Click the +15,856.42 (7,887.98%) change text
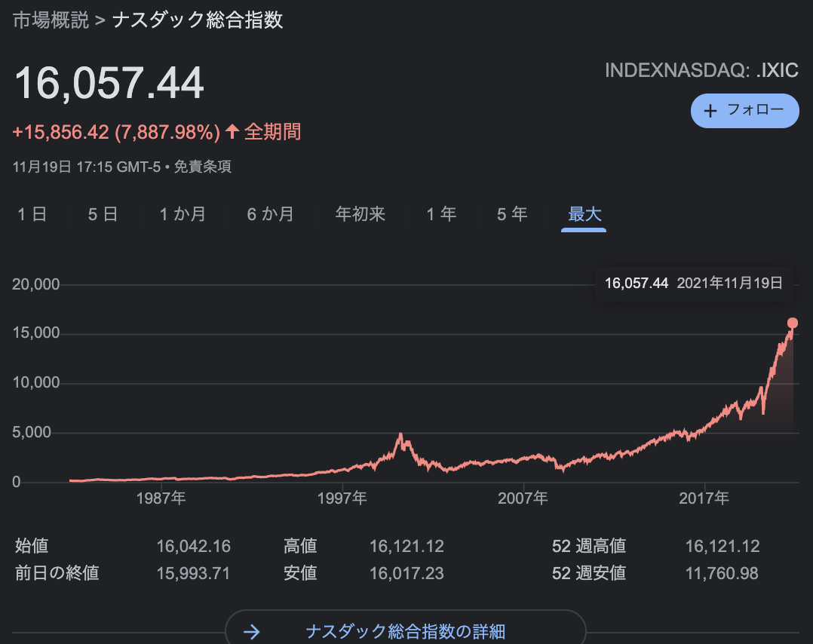 pos(117,132)
